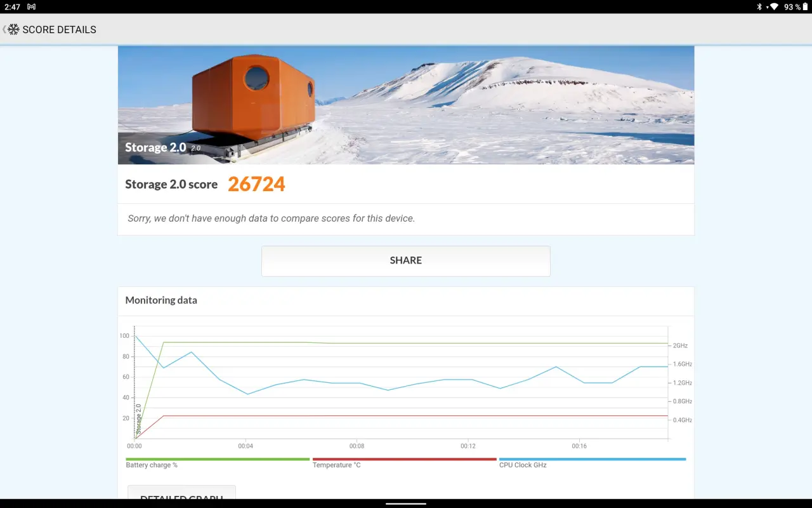
Task: Open the DETAILED GRAPH button
Action: 181,496
